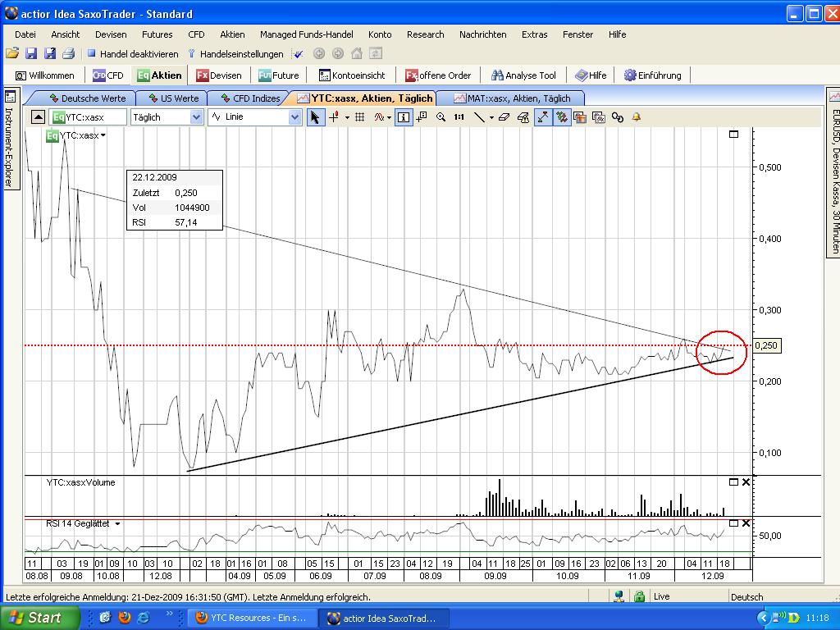Click the 1:1 reset zoom icon

(459, 117)
